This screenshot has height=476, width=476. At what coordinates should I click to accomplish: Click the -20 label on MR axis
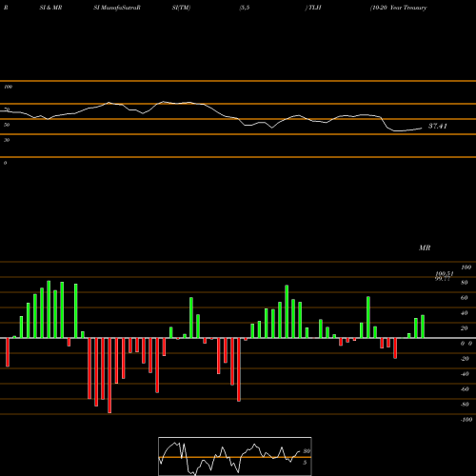coord(465,359)
